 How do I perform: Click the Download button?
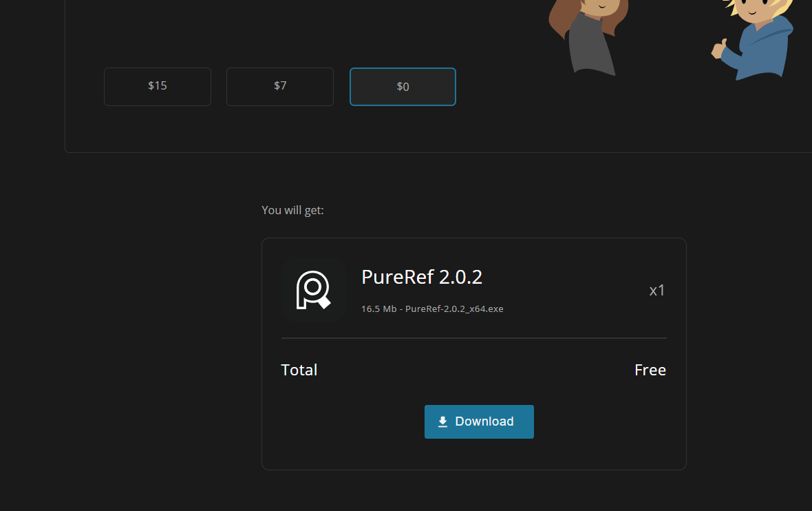point(479,421)
